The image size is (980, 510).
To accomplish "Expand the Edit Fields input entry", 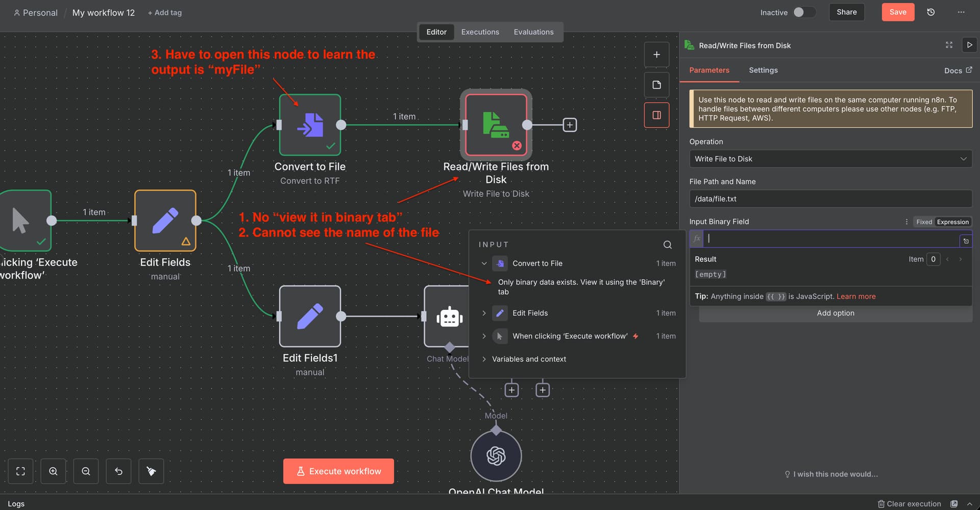I will click(x=484, y=313).
